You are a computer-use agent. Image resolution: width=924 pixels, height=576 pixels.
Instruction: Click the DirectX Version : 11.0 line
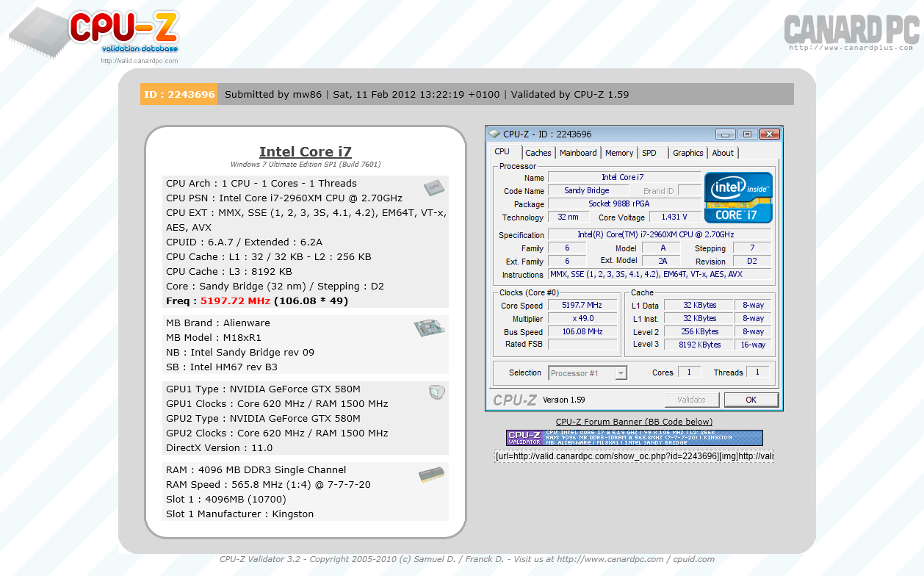[219, 447]
